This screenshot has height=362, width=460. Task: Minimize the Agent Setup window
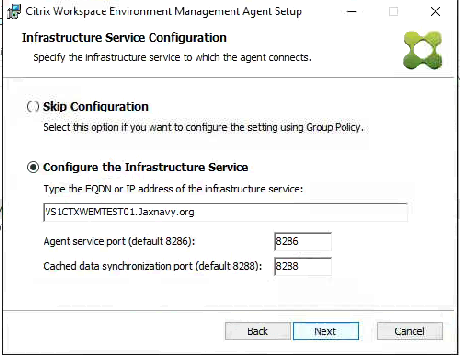[x=351, y=12]
